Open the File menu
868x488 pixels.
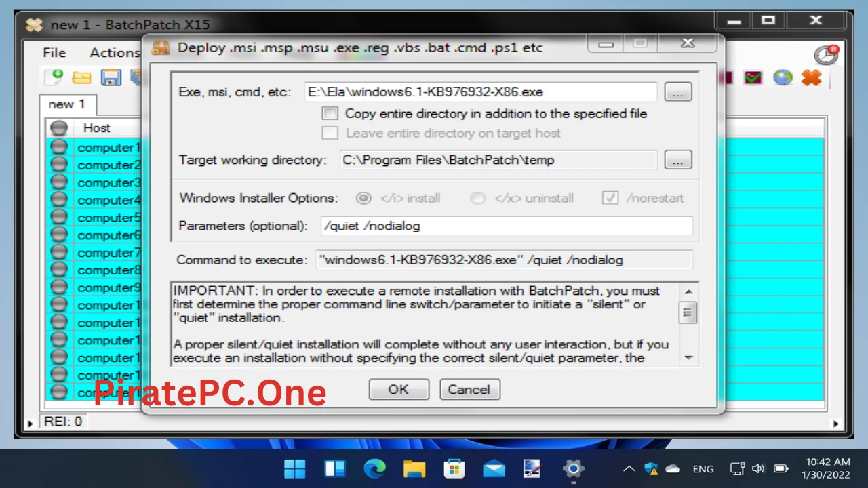pyautogui.click(x=54, y=52)
